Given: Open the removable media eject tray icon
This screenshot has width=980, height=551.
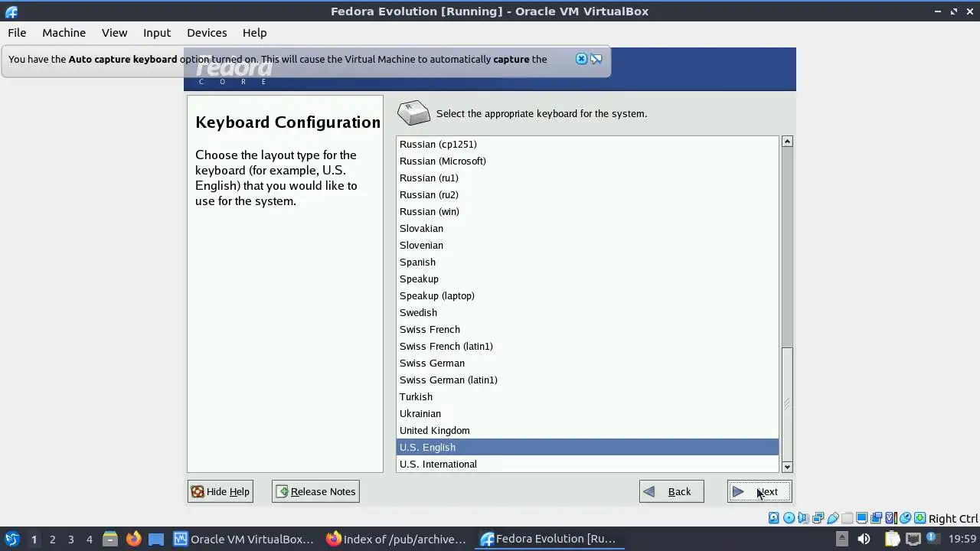Looking at the screenshot, I should click(842, 539).
